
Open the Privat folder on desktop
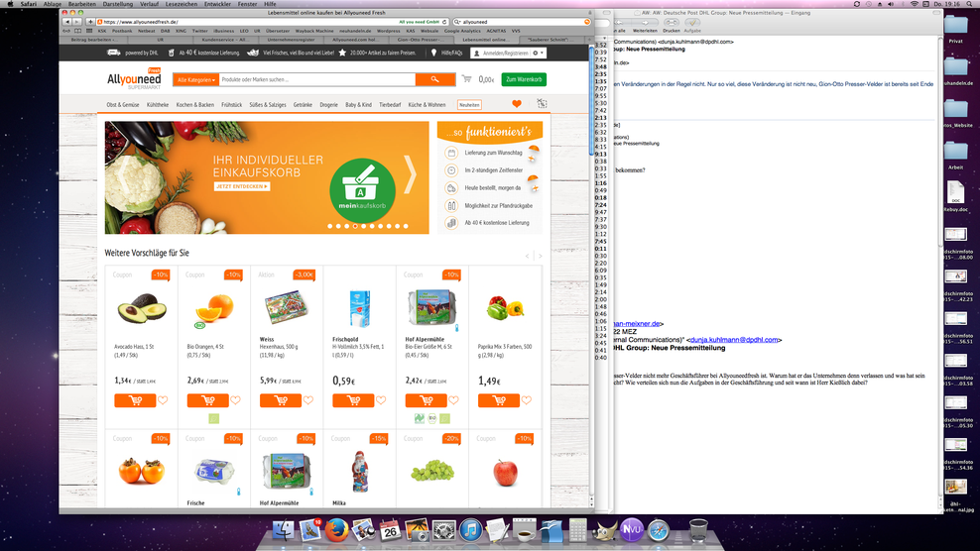point(955,28)
